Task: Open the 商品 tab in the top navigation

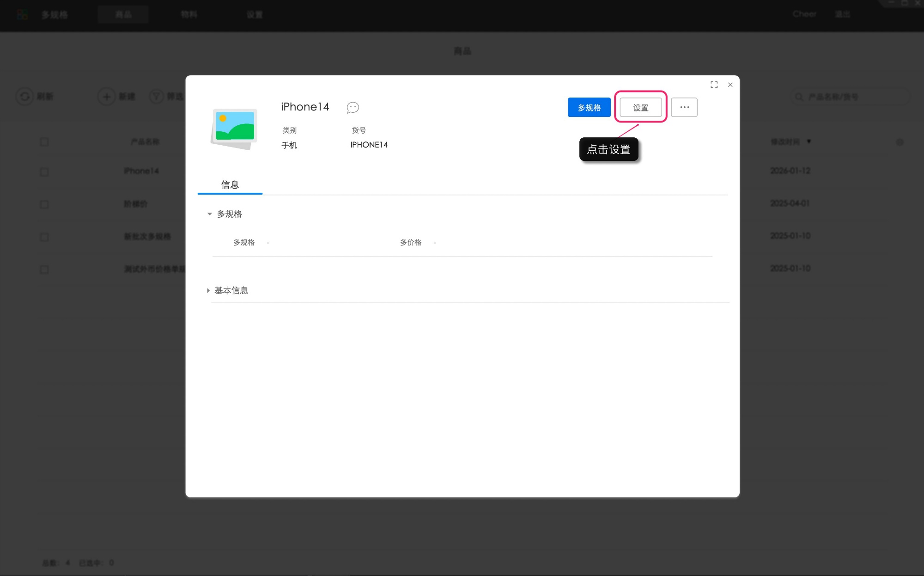Action: (123, 14)
